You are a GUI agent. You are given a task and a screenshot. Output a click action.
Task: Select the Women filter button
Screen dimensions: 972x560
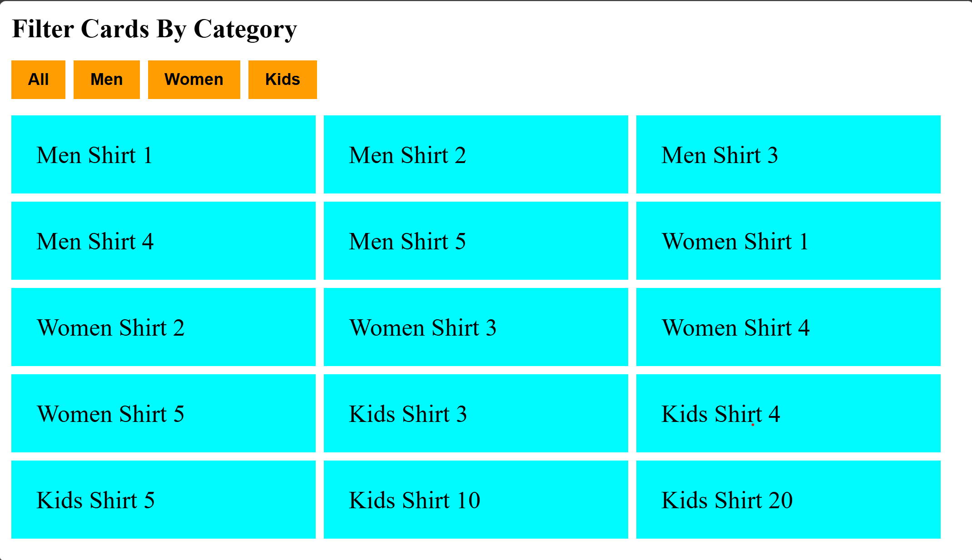point(194,79)
